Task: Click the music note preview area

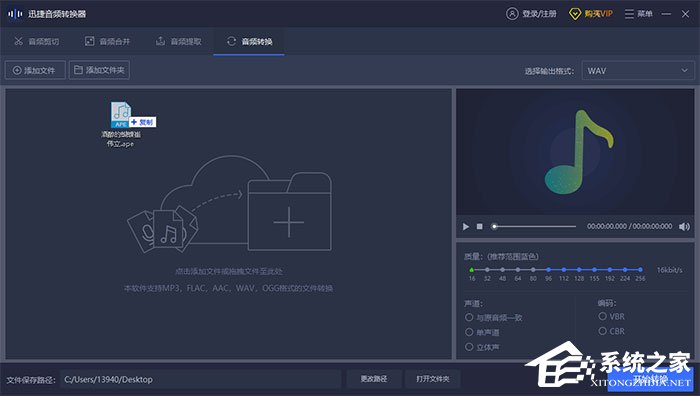Action: coord(575,152)
